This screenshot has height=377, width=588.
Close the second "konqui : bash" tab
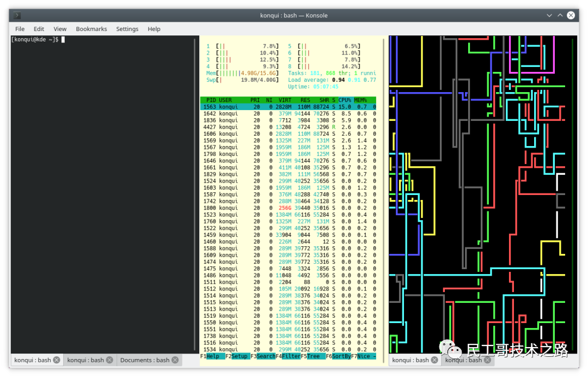coord(109,360)
